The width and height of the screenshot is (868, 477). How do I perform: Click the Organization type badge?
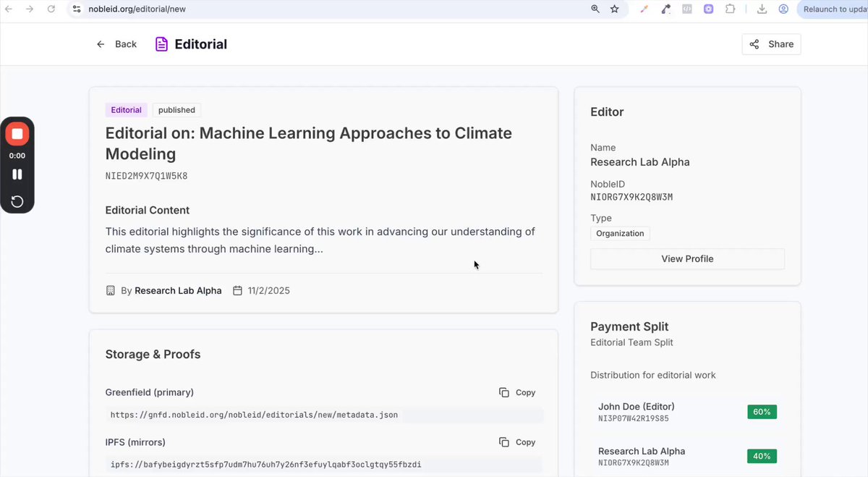620,234
